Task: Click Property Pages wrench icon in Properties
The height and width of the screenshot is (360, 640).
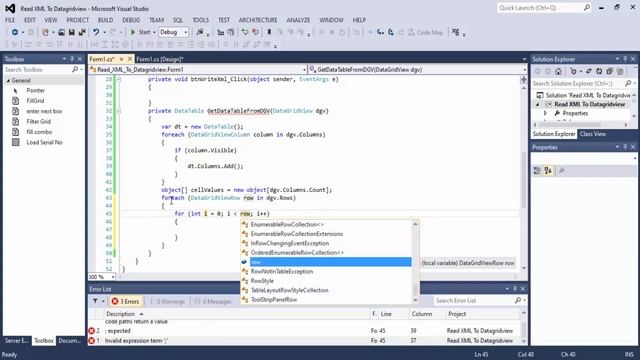Action: (x=562, y=171)
